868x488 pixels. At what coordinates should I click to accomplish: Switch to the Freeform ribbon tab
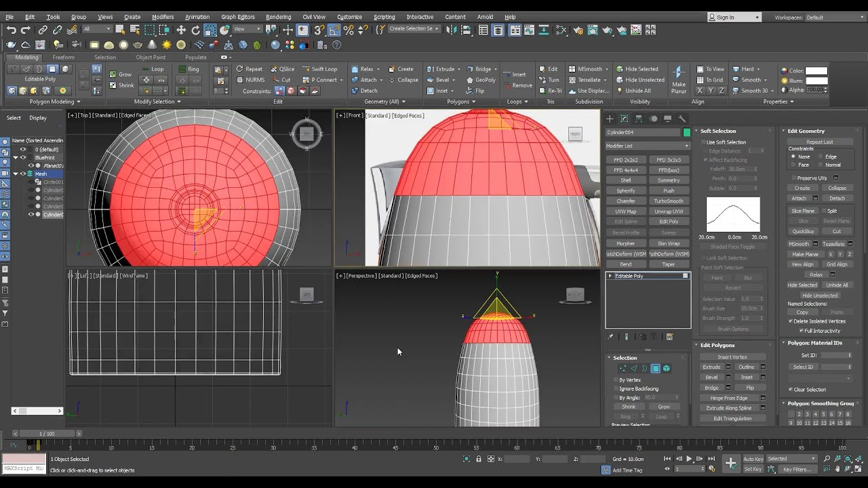[x=64, y=58]
